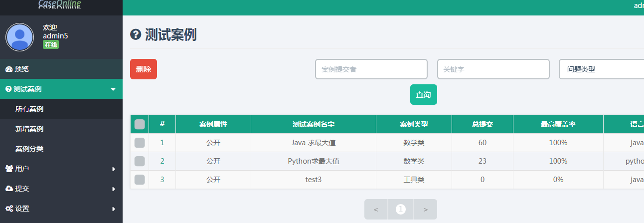The width and height of the screenshot is (644, 223).
Task: Collapse the 测试案例 sidebar menu arrow
Action: (113, 89)
